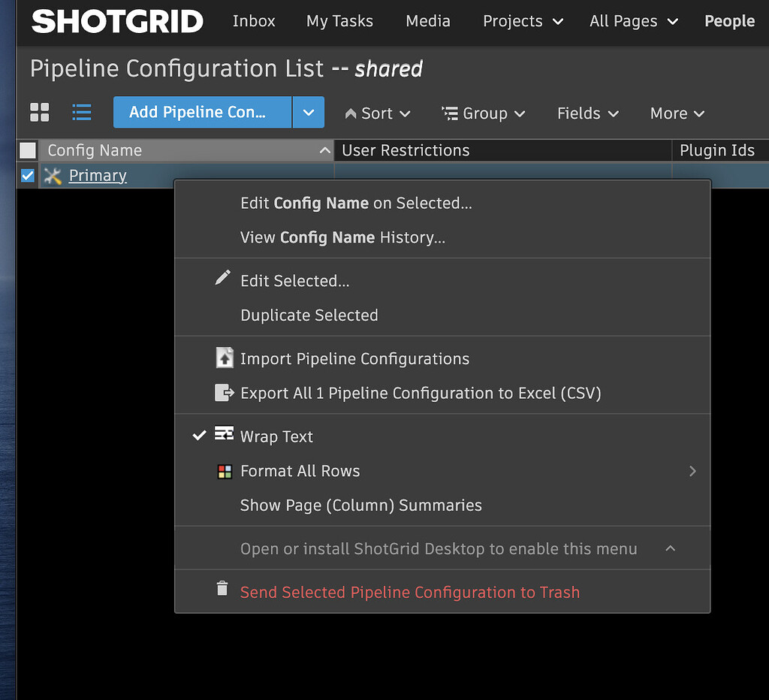769x700 pixels.
Task: Select the grid/thumbnail view icon
Action: [x=39, y=113]
